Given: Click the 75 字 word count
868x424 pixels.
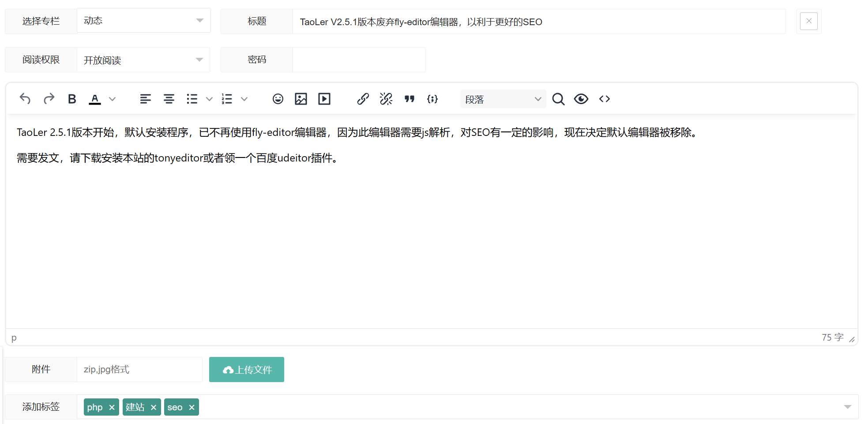Looking at the screenshot, I should click(832, 338).
